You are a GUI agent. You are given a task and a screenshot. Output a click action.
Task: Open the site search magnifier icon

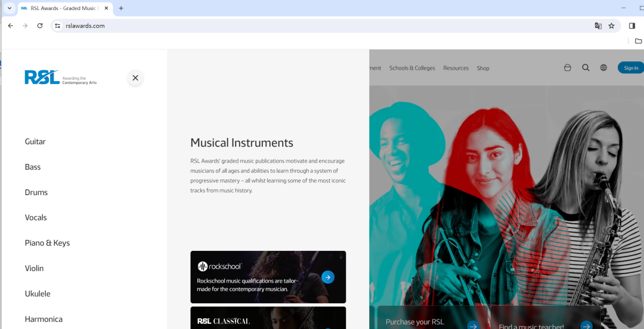pos(586,68)
